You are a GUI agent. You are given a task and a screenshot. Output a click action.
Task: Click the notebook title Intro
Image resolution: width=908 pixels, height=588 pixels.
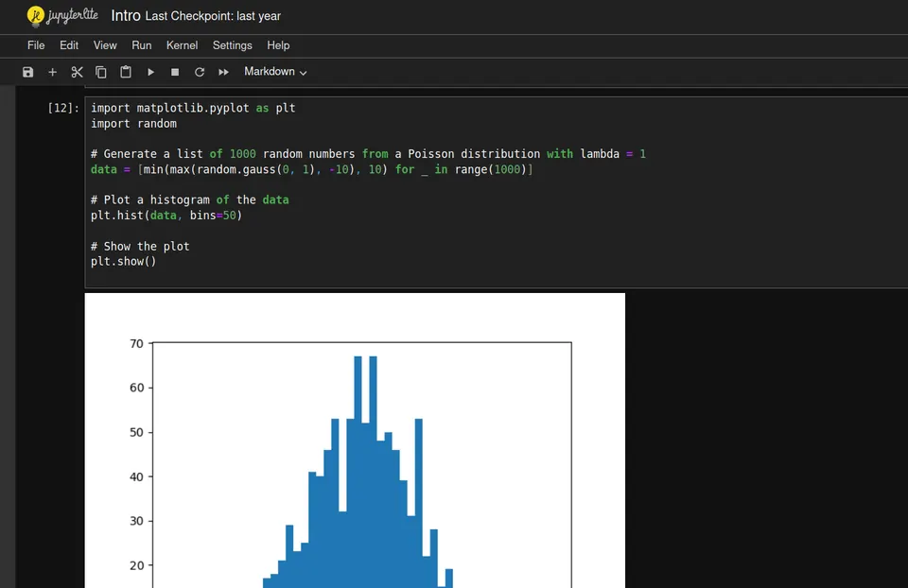point(126,16)
